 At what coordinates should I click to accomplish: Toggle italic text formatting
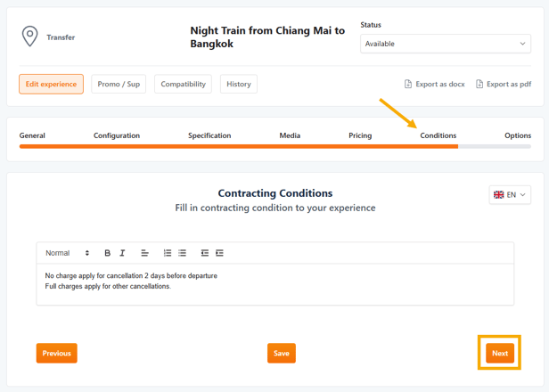tap(123, 253)
